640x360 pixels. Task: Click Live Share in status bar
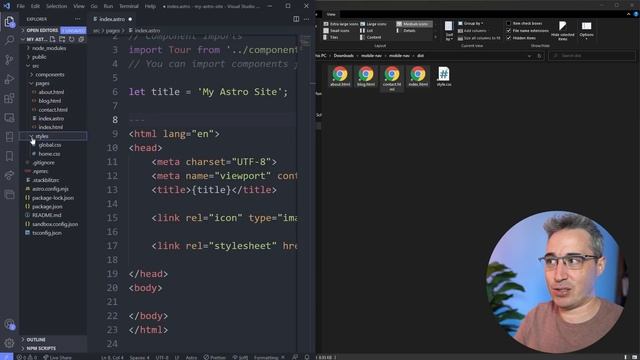click(58, 357)
